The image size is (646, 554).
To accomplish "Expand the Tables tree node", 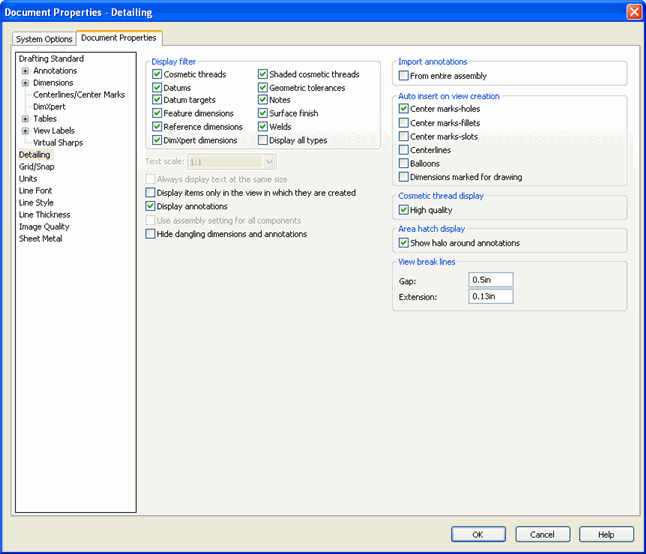I will pos(25,119).
